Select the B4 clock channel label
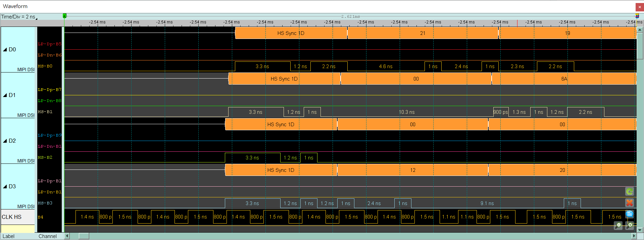This screenshot has width=644, height=240. (40, 217)
